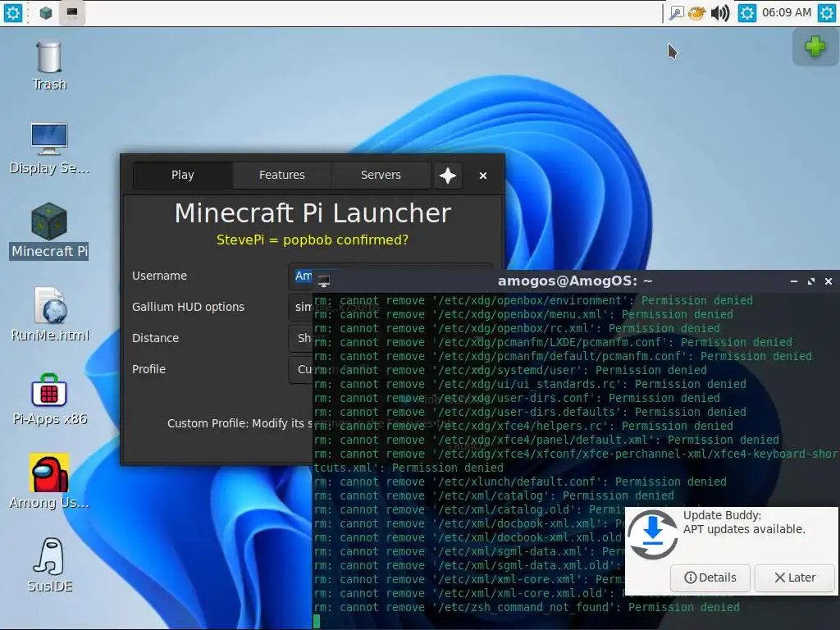Screen dimensions: 840x630
Task: Launch the Among Us desktop shortcut
Action: pyautogui.click(x=48, y=482)
